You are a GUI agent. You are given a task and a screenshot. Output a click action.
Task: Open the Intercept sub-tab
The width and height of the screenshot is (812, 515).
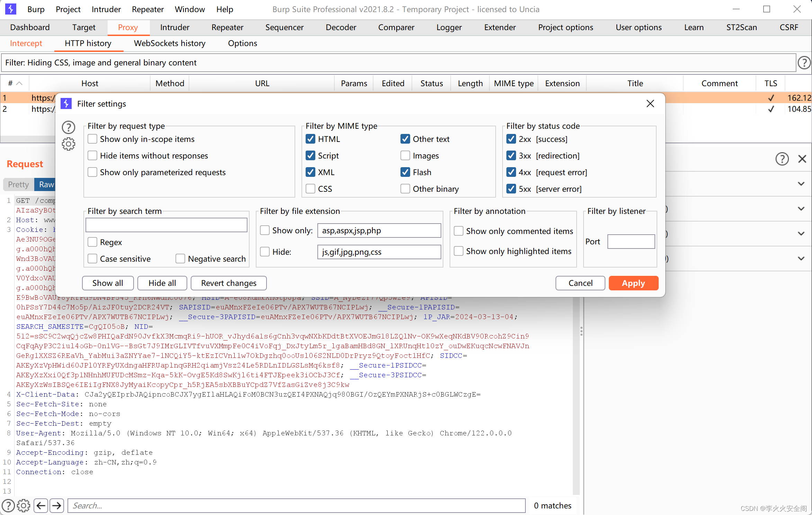(26, 43)
